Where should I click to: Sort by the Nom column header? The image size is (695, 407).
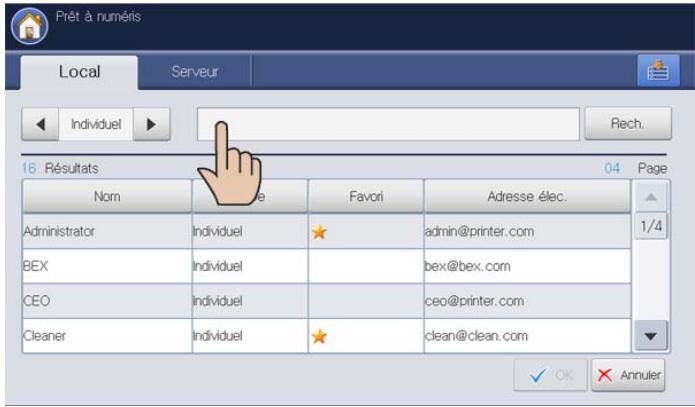pos(106,197)
